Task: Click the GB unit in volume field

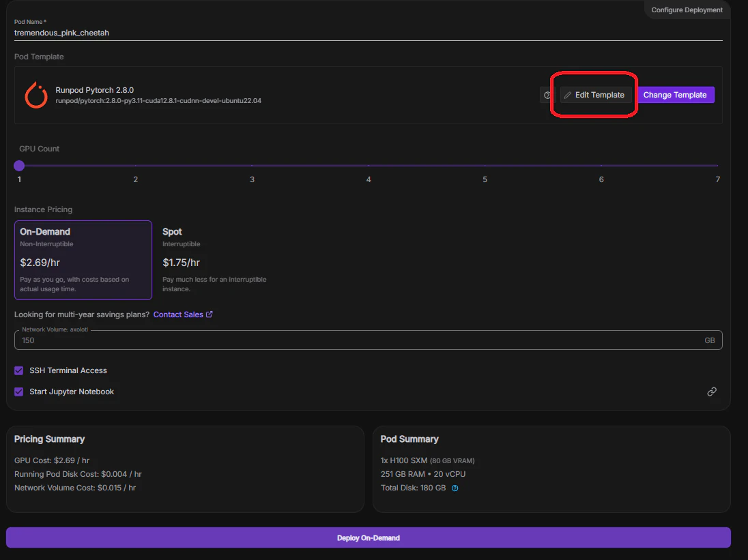Action: 709,340
